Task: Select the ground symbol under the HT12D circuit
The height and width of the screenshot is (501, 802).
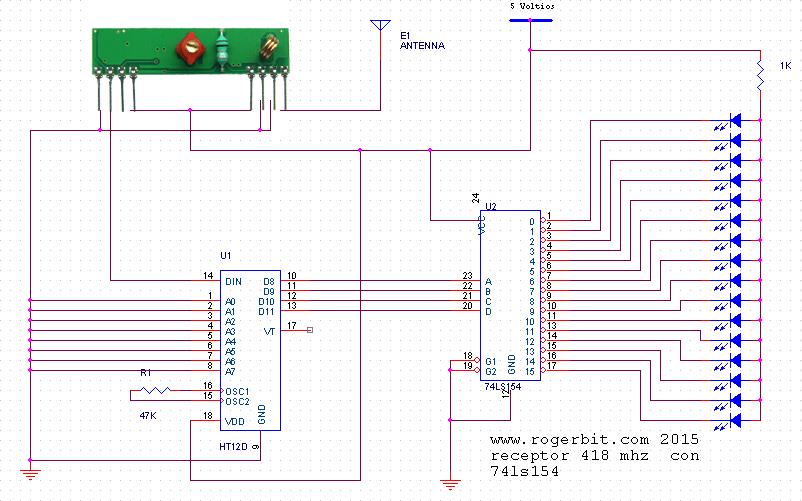Action: [x=30, y=474]
